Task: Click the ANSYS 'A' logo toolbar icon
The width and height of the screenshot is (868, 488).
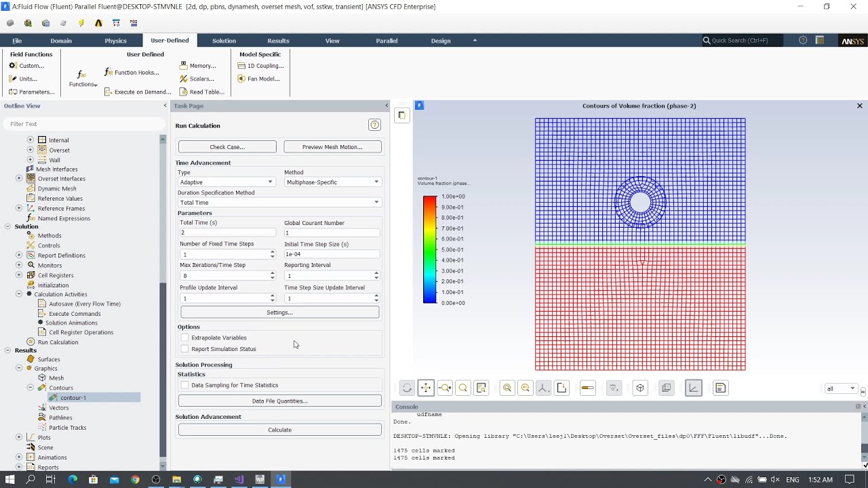Action: coord(98,23)
